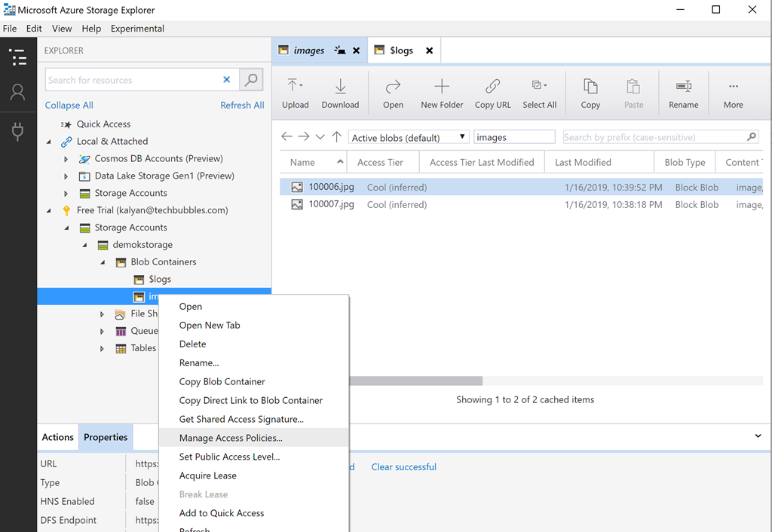
Task: Select Set Public Access Level... option
Action: (253, 456)
